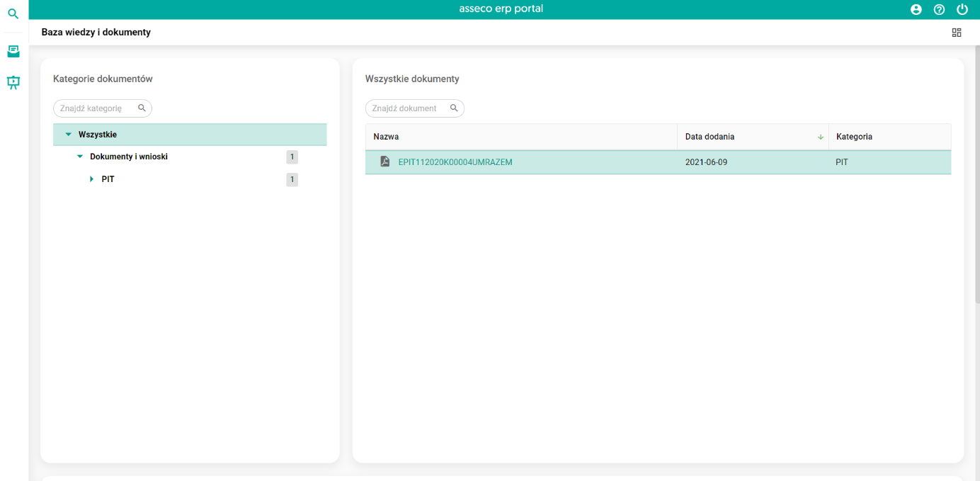Select the PIT category label
This screenshot has height=481, width=980.
pos(108,179)
